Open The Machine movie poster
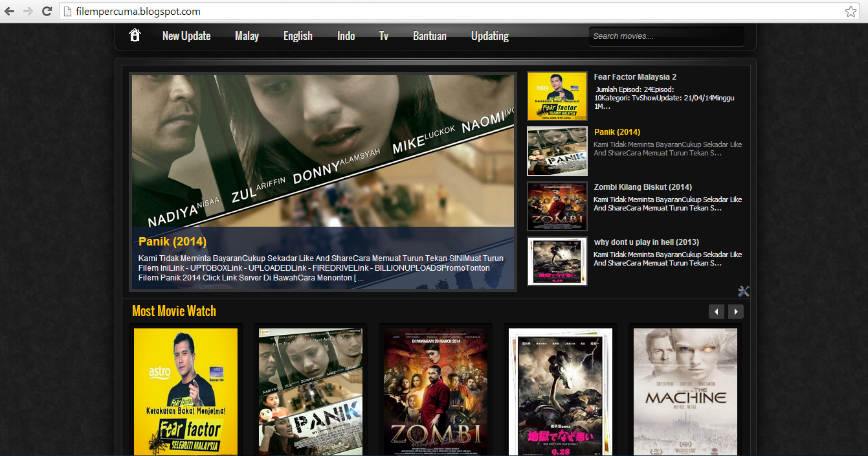The height and width of the screenshot is (456, 868). pyautogui.click(x=685, y=391)
